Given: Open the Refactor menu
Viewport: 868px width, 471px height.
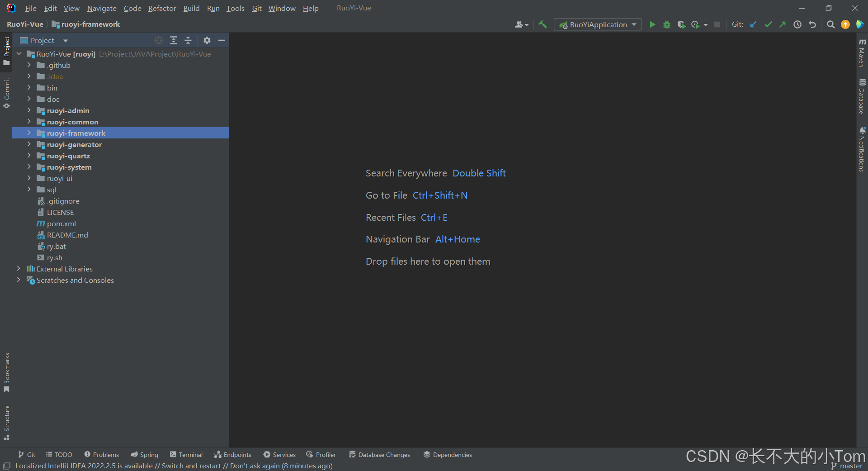Looking at the screenshot, I should (x=162, y=8).
